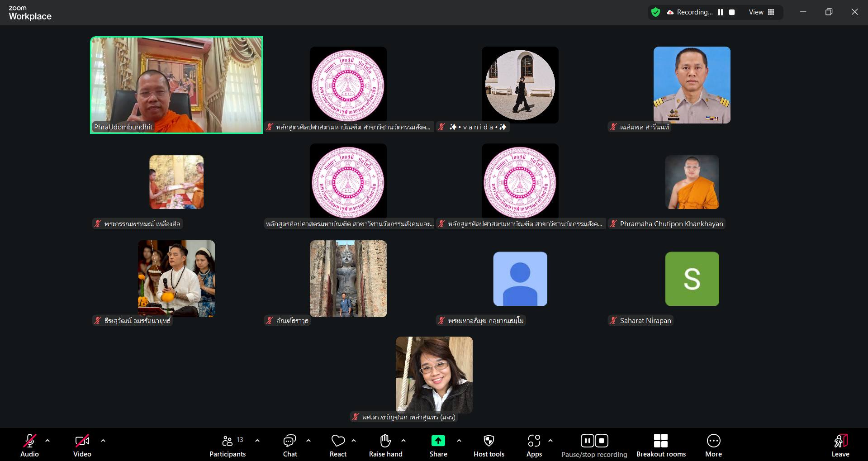This screenshot has height=461, width=868.
Task: Click the green encryption shield icon
Action: click(x=655, y=12)
